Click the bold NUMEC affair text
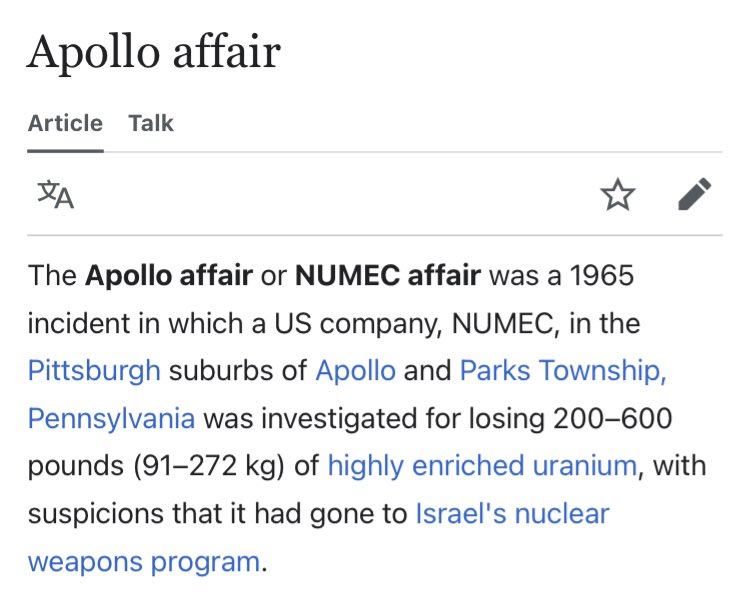 [x=388, y=276]
